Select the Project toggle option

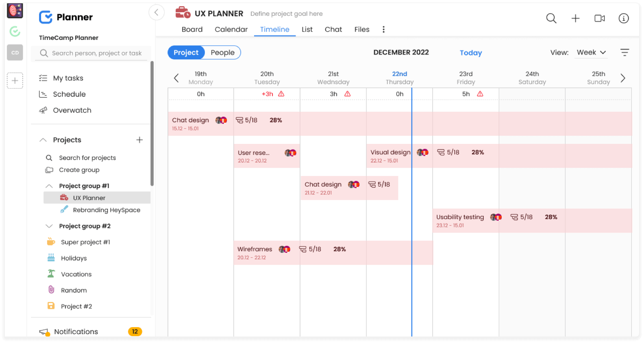pyautogui.click(x=186, y=52)
